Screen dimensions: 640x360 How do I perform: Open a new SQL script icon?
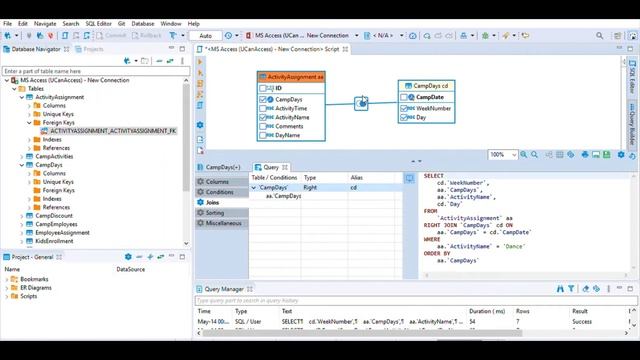point(65,36)
